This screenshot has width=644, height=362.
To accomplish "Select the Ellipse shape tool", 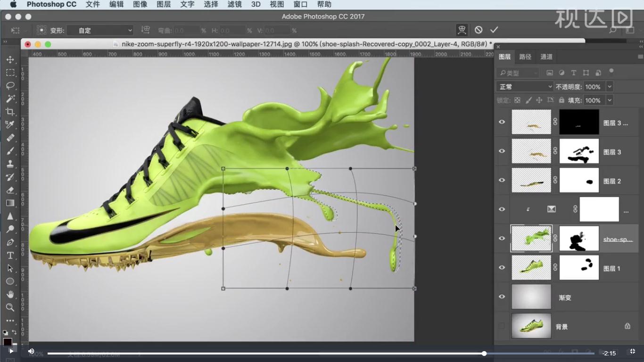I will click(10, 281).
